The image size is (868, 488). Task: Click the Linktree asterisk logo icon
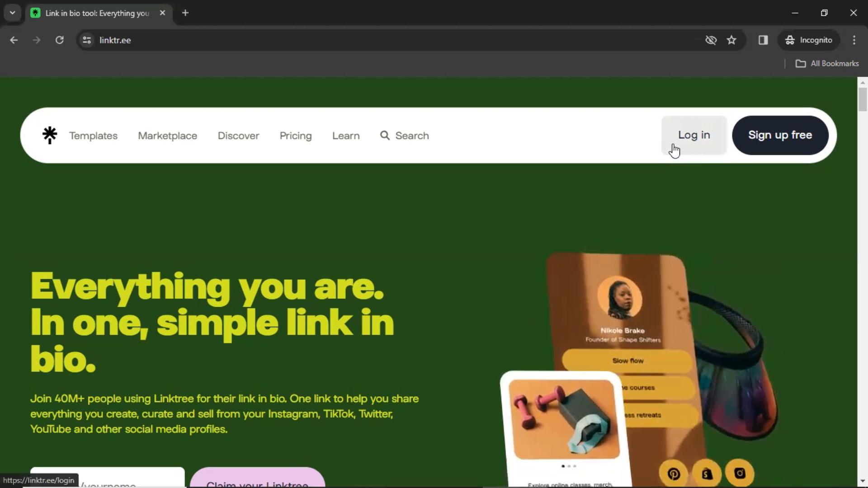[x=49, y=135]
